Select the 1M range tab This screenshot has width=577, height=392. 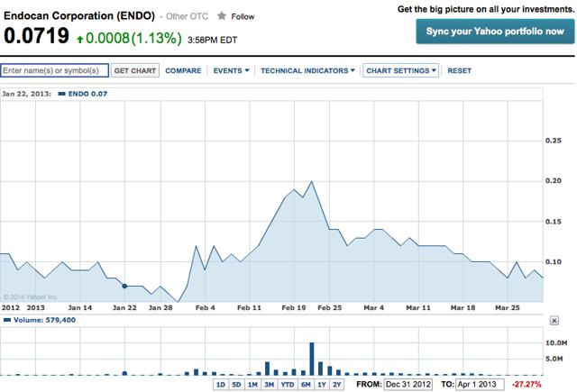point(252,385)
